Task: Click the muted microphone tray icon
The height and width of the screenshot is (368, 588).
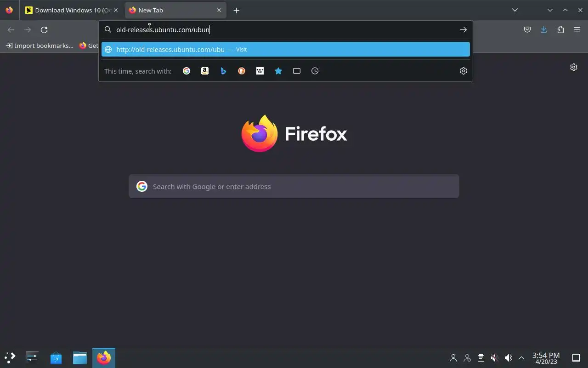Action: click(x=494, y=358)
